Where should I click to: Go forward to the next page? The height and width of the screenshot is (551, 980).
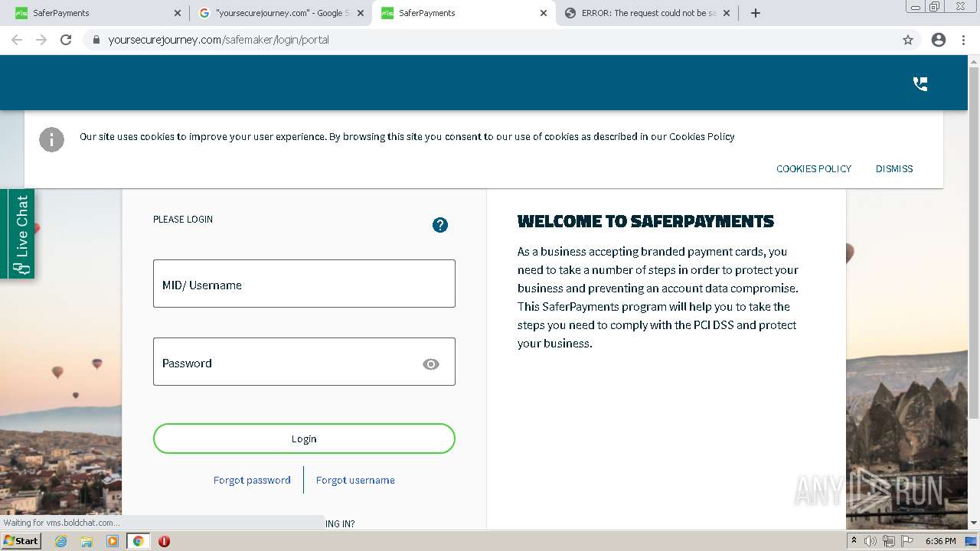pos(41,40)
